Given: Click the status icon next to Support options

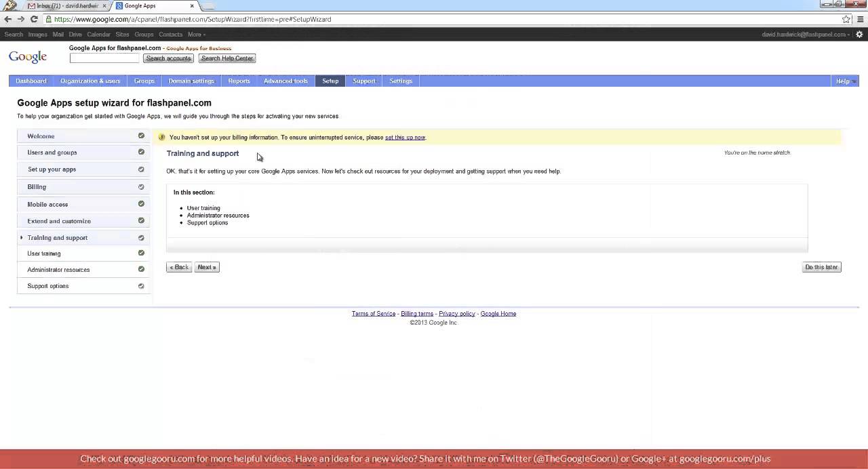Looking at the screenshot, I should click(141, 286).
